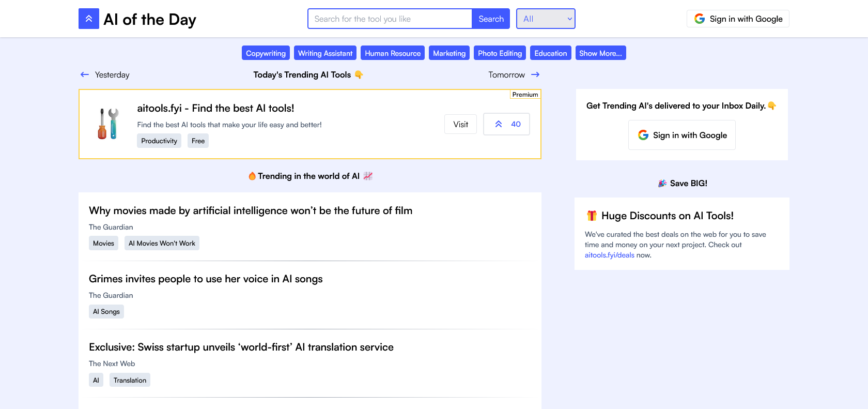
Task: Click the aitools.fyi wrench and screwdriver icon
Action: [108, 124]
